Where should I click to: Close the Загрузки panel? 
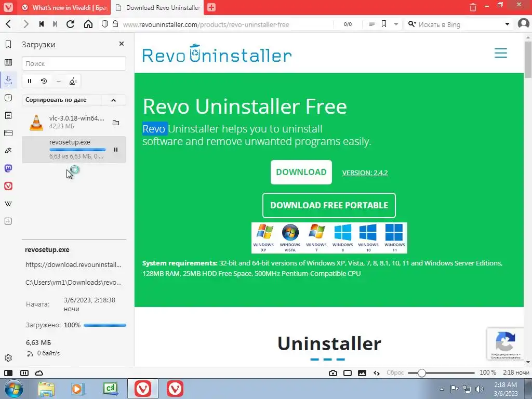coord(122,44)
